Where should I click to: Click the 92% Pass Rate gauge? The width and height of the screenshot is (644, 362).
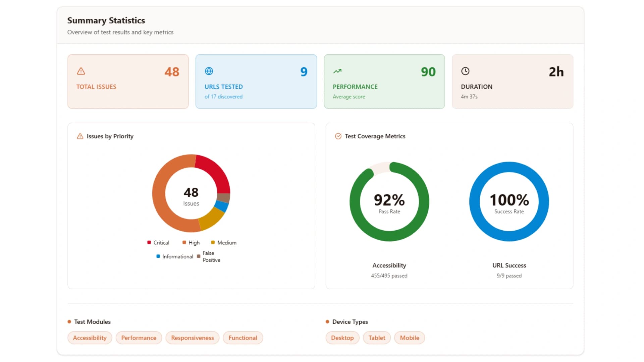pyautogui.click(x=389, y=202)
